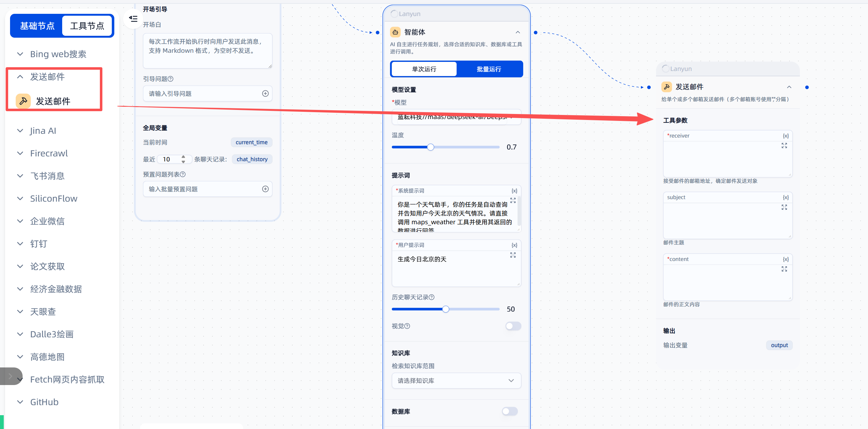Click the subject input field

(x=724, y=221)
